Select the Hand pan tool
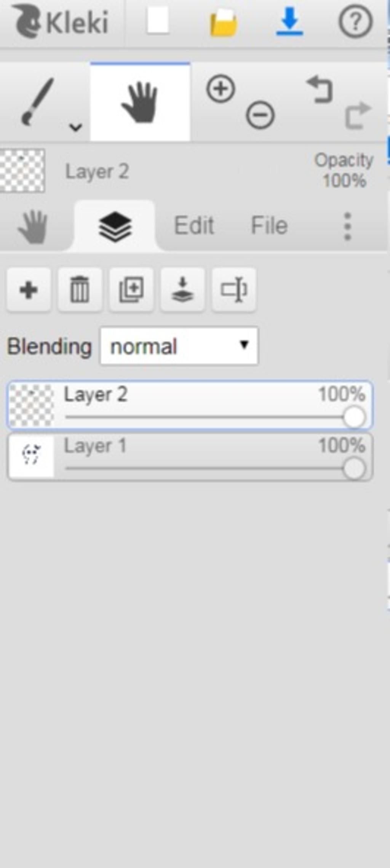This screenshot has width=390, height=868. [140, 102]
